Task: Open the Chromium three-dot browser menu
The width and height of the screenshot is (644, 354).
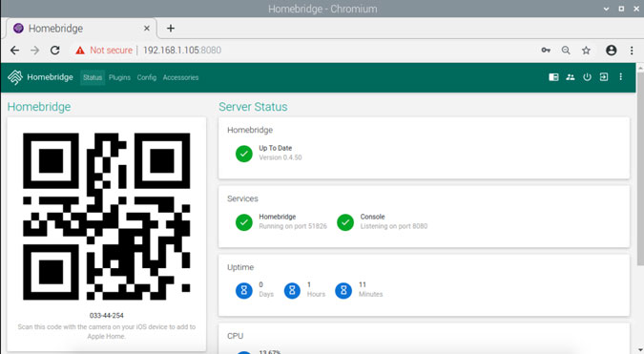Action: tap(632, 51)
